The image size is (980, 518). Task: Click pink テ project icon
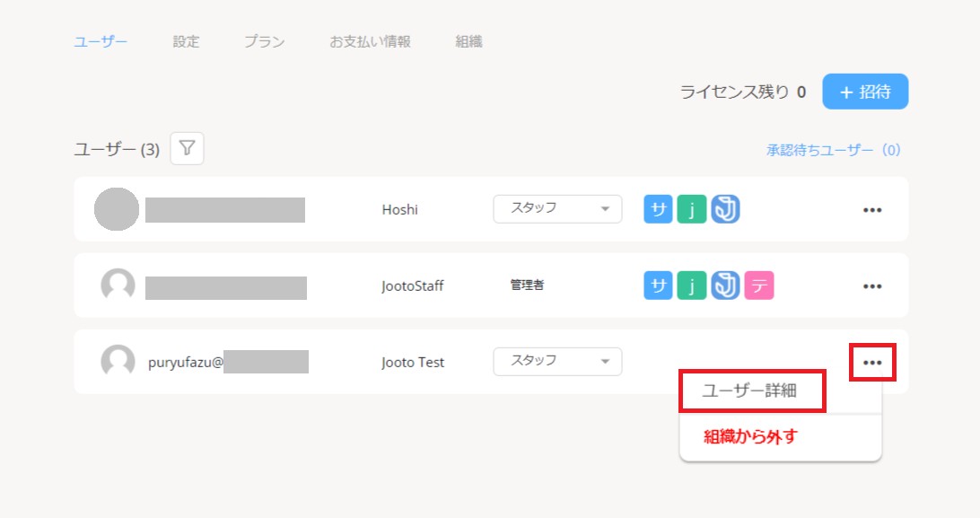click(759, 285)
